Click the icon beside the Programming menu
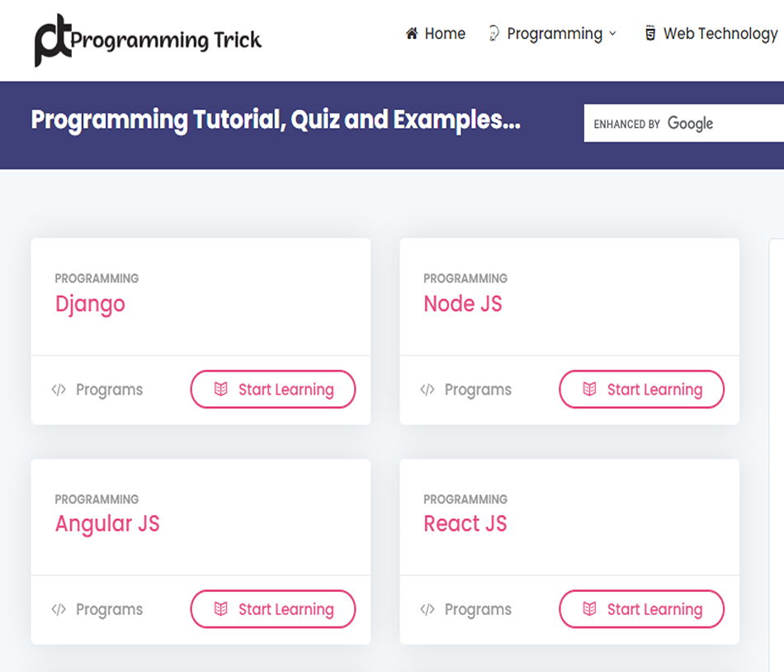Image resolution: width=784 pixels, height=672 pixels. click(x=494, y=34)
